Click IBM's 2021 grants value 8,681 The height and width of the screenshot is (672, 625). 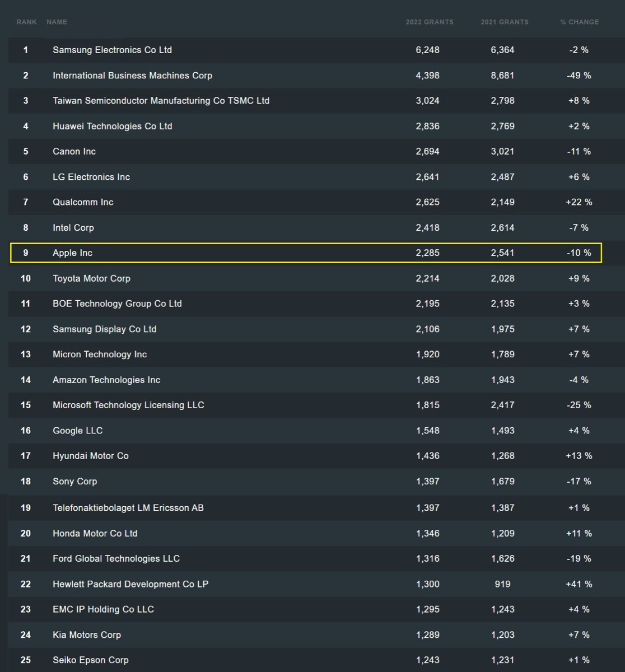[x=502, y=75]
